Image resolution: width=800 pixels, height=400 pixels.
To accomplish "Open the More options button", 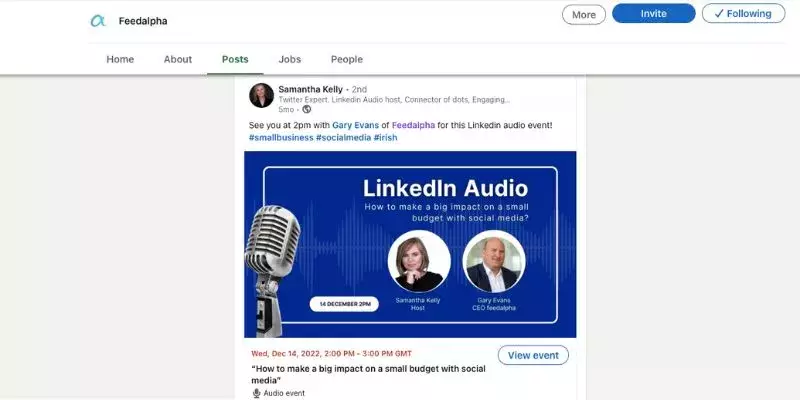I will 584,15.
